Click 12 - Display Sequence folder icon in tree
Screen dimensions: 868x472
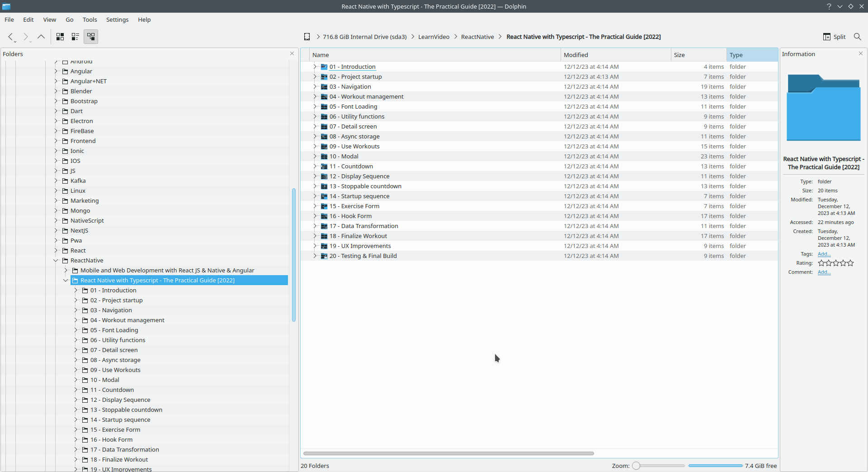click(85, 400)
